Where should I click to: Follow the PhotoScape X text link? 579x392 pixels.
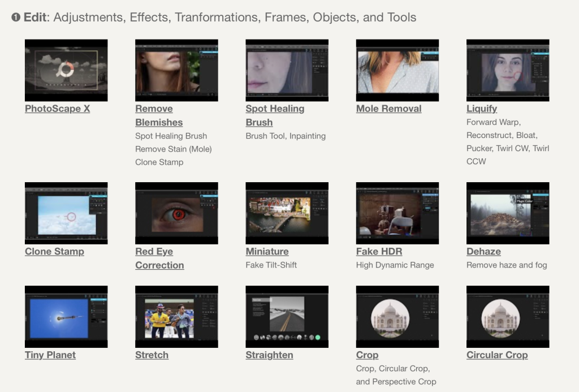pos(57,109)
